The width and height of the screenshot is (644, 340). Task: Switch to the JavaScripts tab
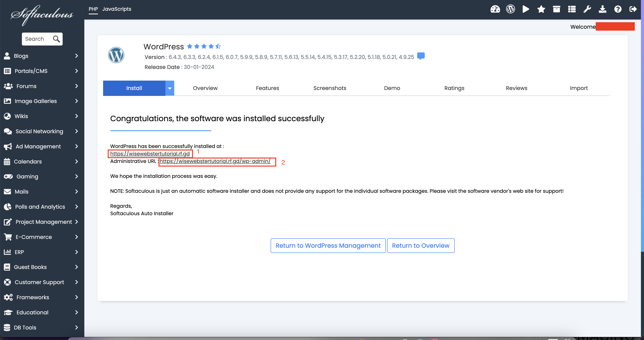(x=117, y=9)
